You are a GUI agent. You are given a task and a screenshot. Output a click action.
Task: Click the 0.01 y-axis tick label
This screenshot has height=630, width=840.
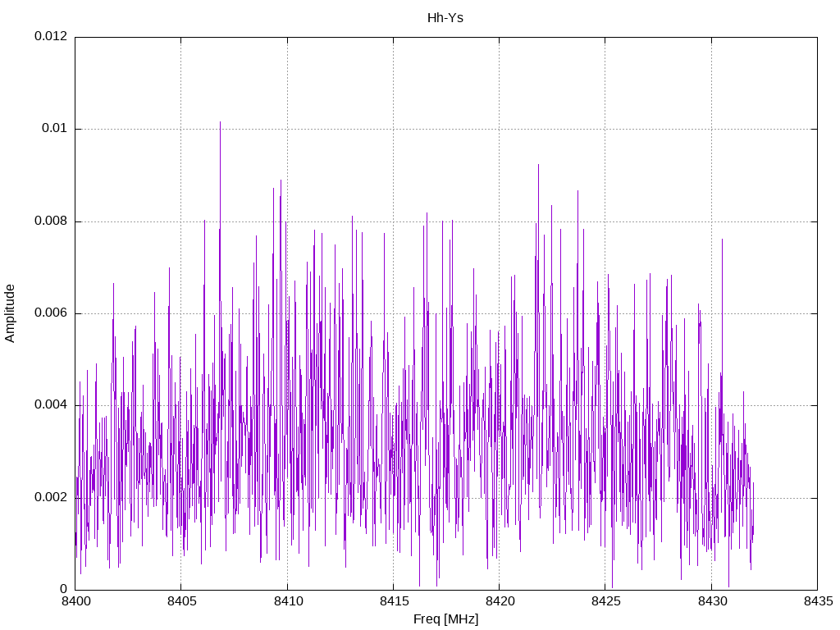[x=55, y=128]
